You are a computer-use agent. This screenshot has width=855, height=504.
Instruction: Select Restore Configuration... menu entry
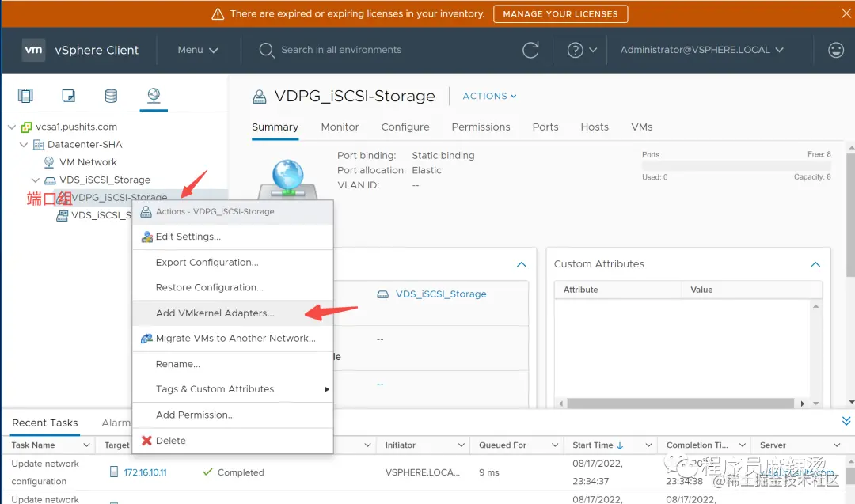coord(233,287)
